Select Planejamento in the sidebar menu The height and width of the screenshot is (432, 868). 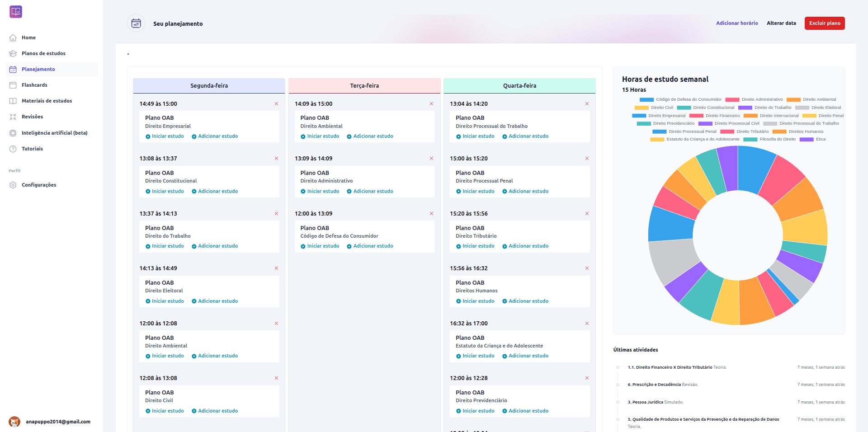tap(38, 69)
